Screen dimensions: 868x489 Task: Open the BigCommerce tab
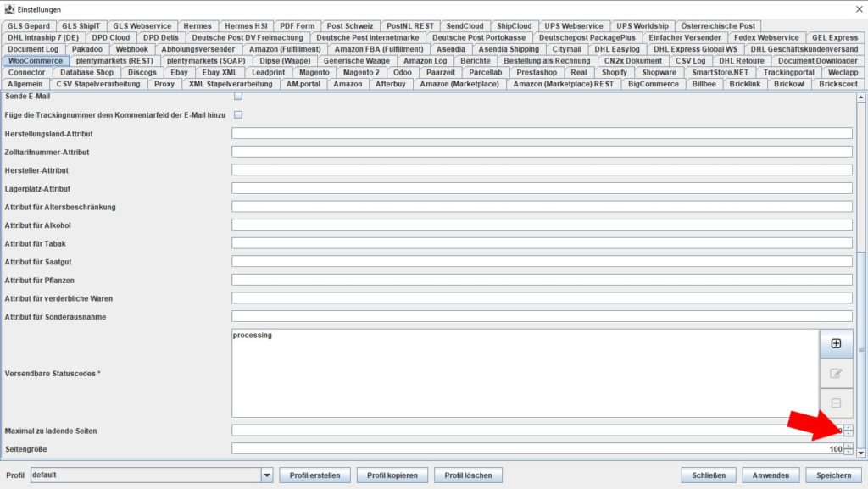(x=654, y=84)
